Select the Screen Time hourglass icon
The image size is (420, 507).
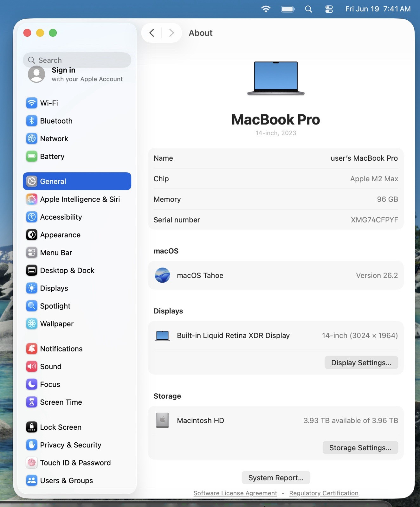click(x=31, y=402)
